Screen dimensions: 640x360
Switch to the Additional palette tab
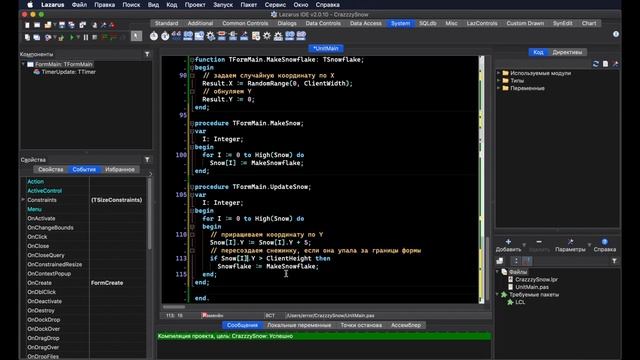tap(200, 23)
